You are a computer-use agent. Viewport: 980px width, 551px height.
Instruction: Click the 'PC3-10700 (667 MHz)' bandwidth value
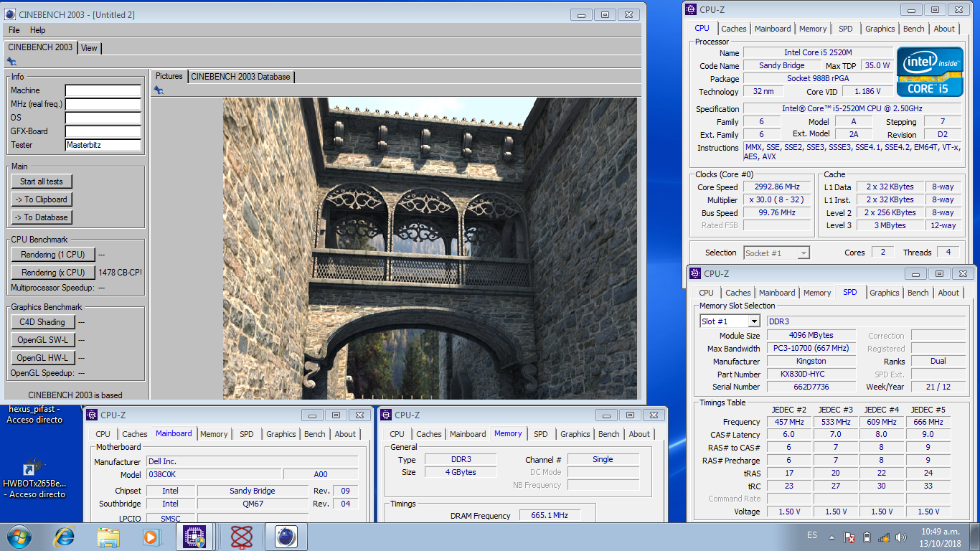click(x=811, y=348)
